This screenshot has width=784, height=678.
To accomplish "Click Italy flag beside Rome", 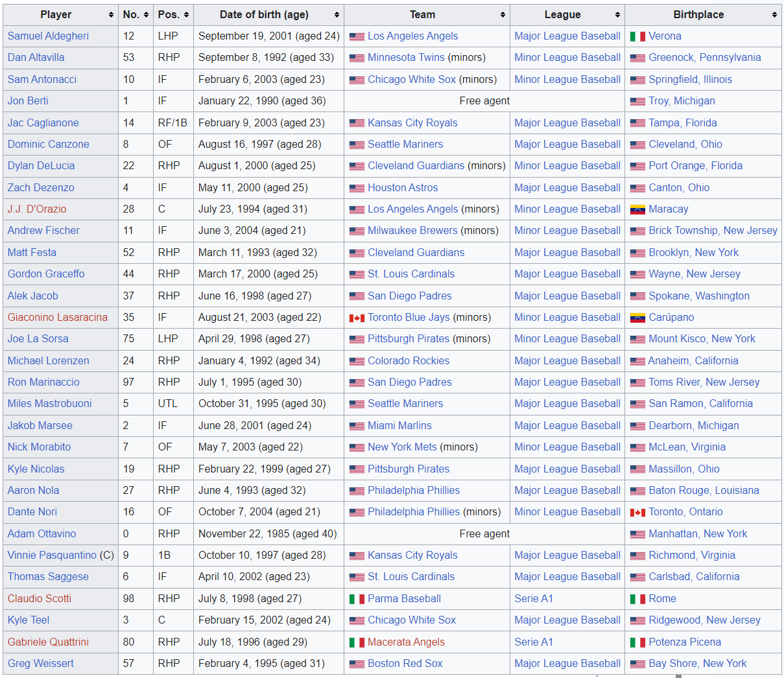I will tap(637, 600).
